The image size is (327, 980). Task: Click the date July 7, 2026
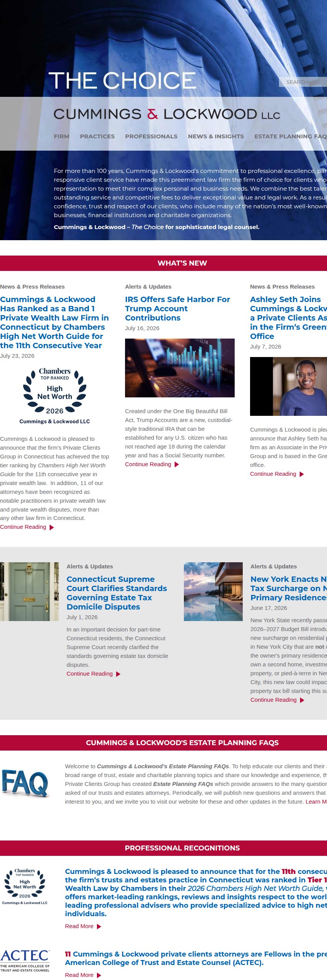point(265,347)
